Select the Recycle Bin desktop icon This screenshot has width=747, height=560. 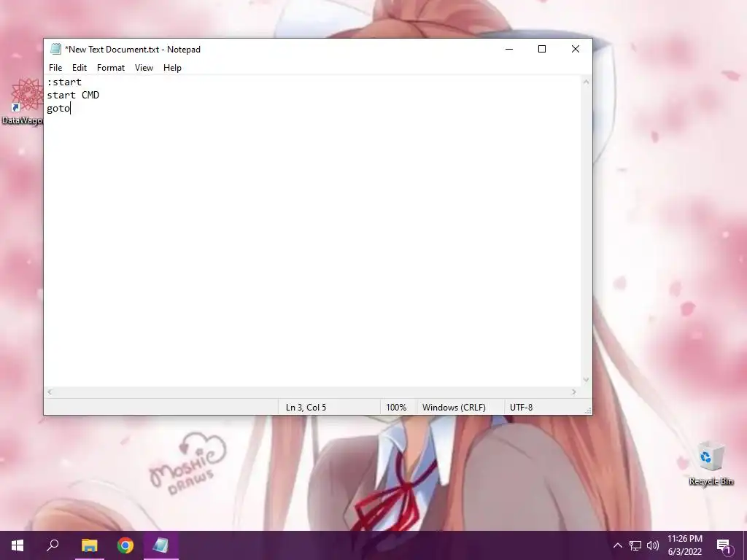(711, 464)
